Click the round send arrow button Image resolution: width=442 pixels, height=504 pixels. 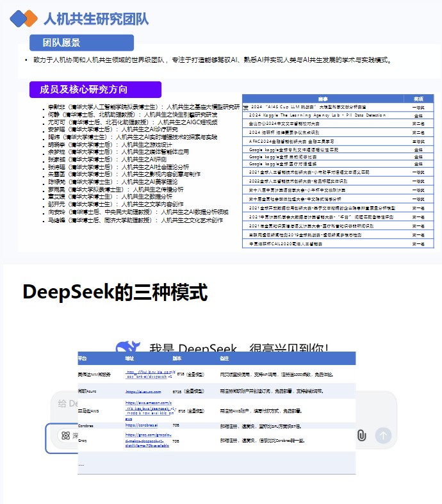point(383,435)
